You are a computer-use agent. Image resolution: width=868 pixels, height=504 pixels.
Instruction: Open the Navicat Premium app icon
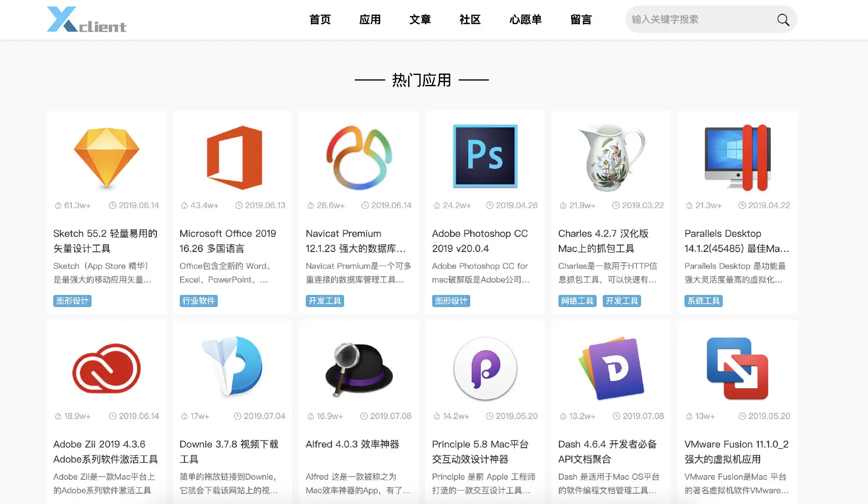[x=359, y=158]
